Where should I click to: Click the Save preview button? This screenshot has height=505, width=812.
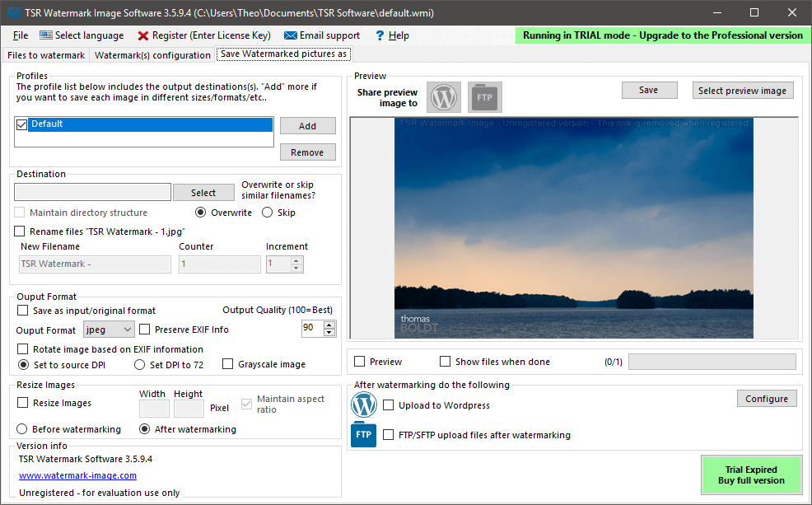650,90
